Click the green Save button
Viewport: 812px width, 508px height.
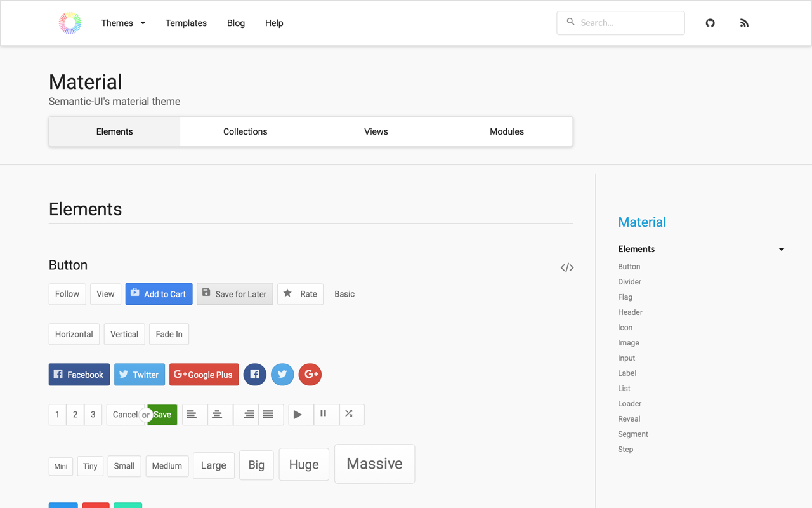[162, 415]
